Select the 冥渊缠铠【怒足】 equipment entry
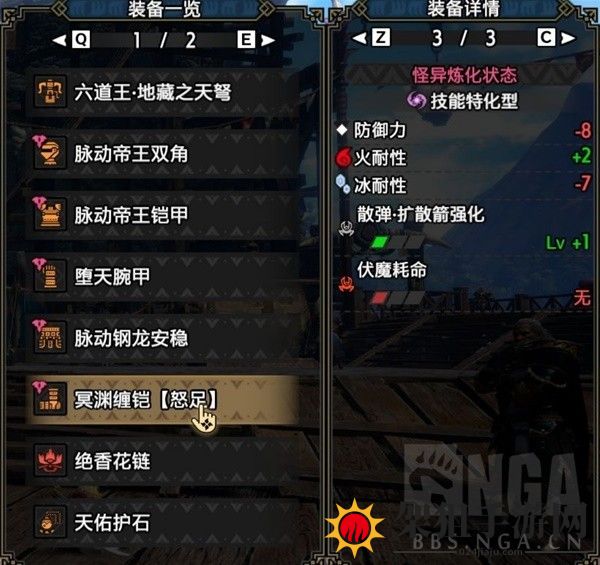This screenshot has height=565, width=600. [162, 400]
